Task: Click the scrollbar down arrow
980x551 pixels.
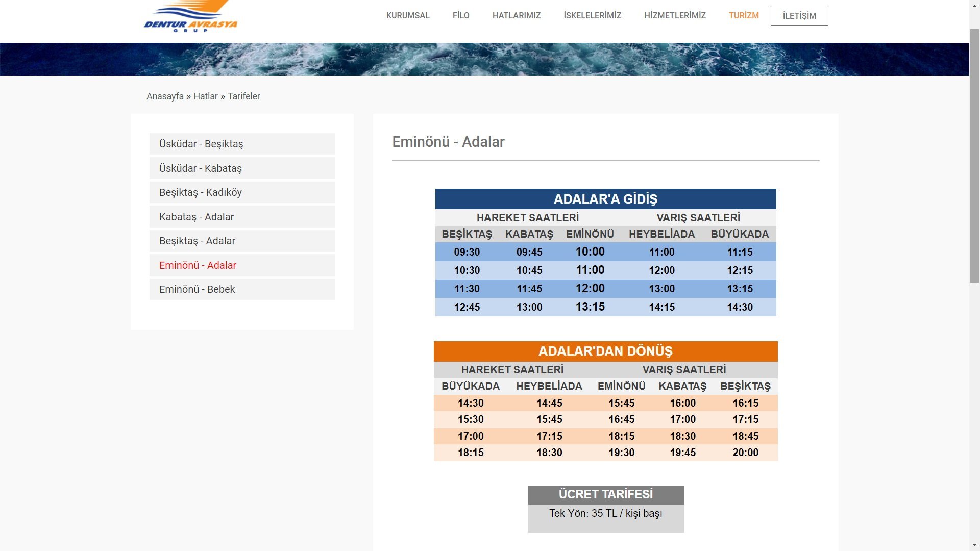Action: point(974,545)
